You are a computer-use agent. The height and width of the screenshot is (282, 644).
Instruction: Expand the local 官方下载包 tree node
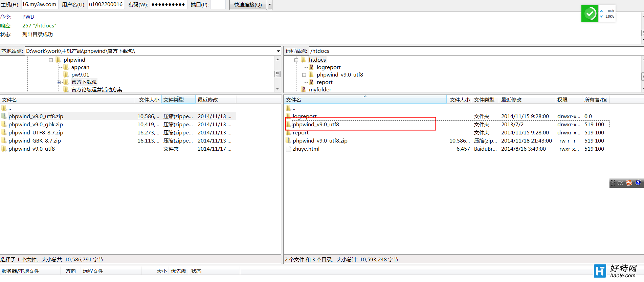[x=59, y=82]
